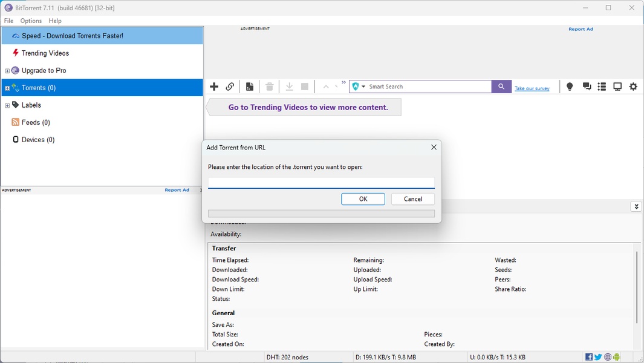Click the Take our survey link

coord(532,88)
